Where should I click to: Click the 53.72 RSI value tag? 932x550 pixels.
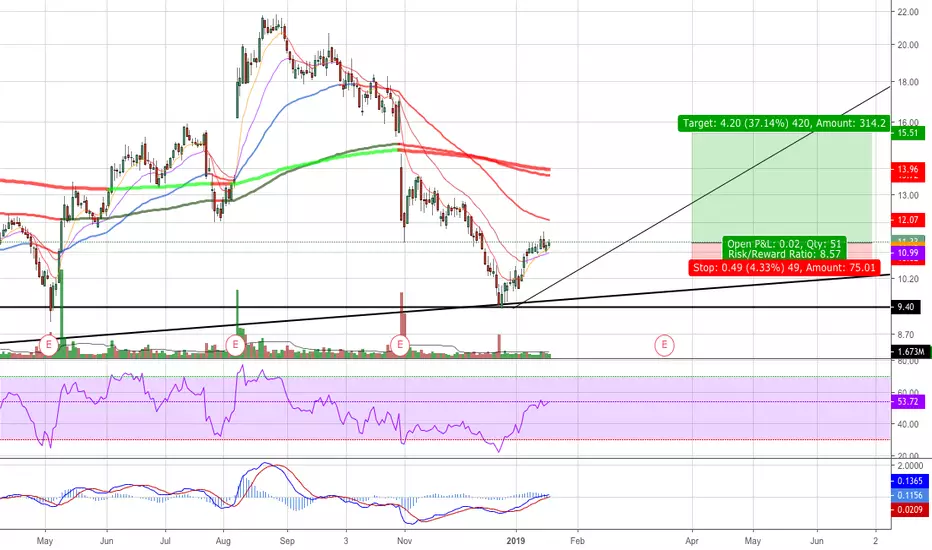(908, 401)
